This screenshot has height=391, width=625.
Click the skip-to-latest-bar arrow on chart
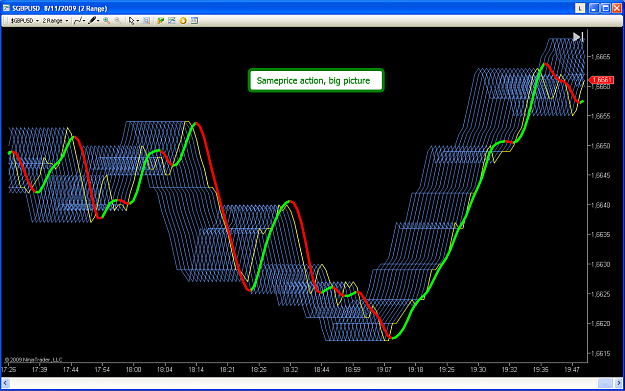(x=578, y=37)
